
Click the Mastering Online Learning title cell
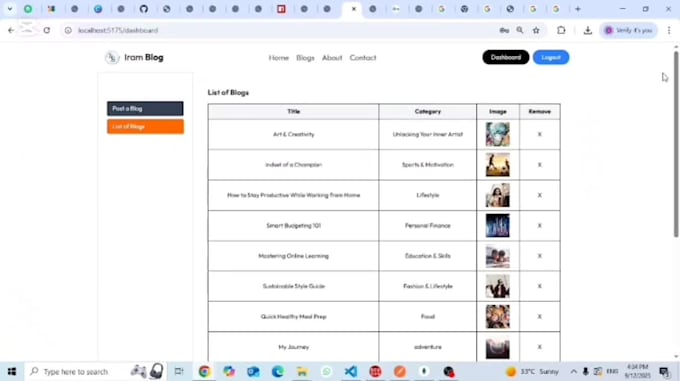click(293, 256)
